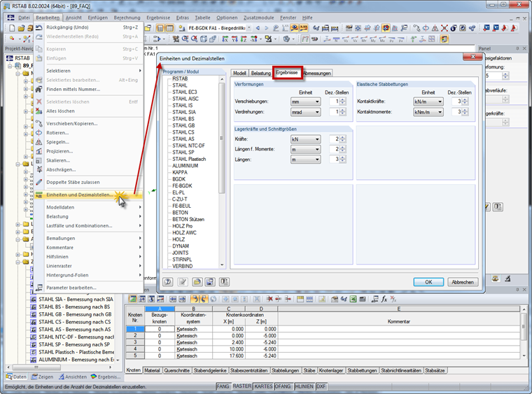The image size is (532, 394).
Task: Click cell with Z value -5.240 in row 3
Action: 261,342
